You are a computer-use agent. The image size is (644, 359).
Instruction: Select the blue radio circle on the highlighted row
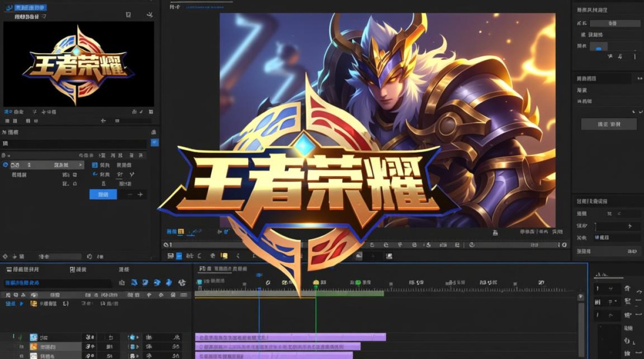click(5, 165)
